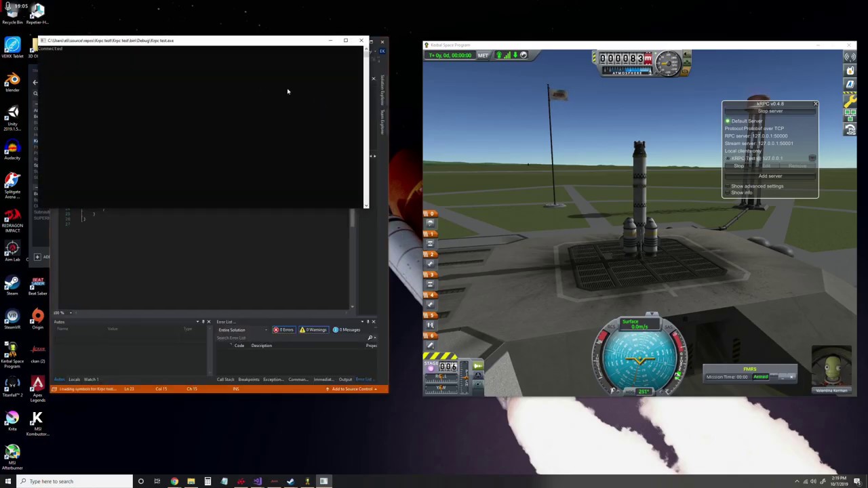Click the Windows Start button
This screenshot has height=488, width=868.
7,481
